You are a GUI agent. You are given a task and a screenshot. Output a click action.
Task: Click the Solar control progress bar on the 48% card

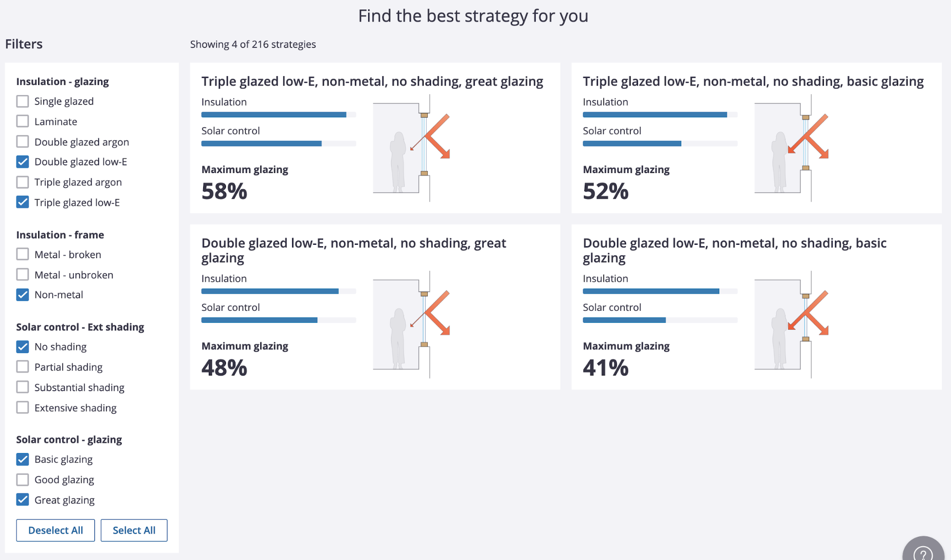tap(278, 319)
